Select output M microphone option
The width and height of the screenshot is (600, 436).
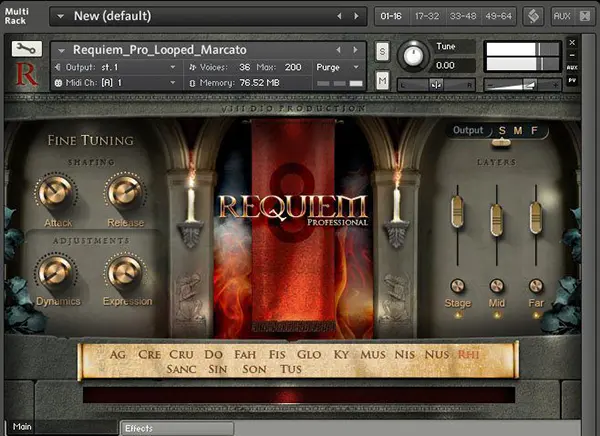click(518, 131)
